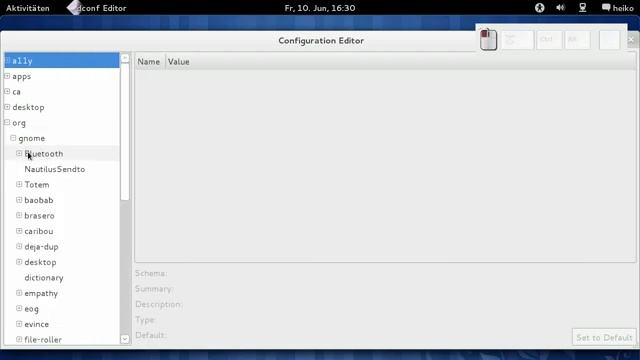Expand the caribou node
Viewport: 640px width, 360px height.
[19, 231]
